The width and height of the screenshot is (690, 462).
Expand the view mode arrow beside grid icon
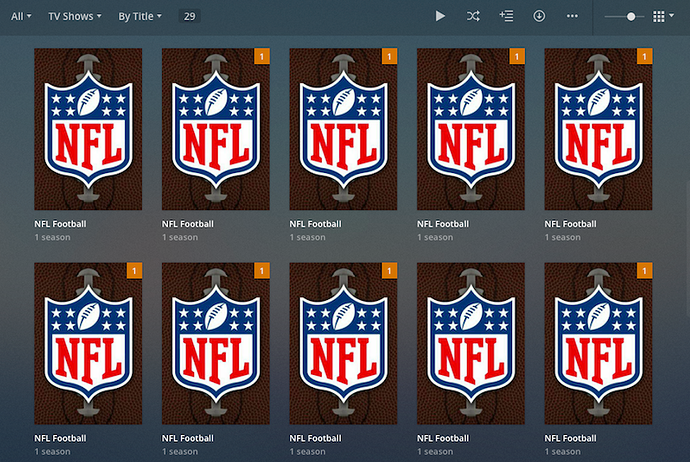pos(672,15)
